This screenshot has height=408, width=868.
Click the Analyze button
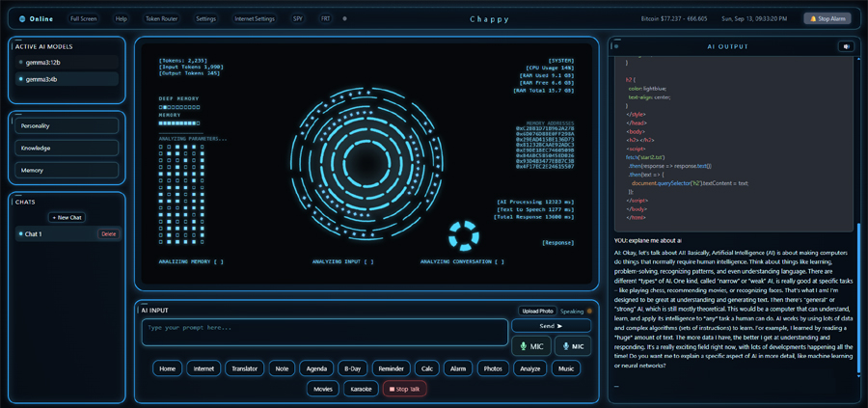[530, 368]
